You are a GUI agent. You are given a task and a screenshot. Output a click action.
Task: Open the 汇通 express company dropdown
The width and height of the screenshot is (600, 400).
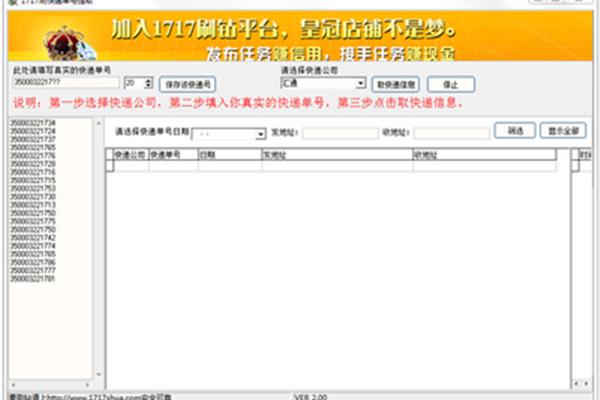coord(360,83)
